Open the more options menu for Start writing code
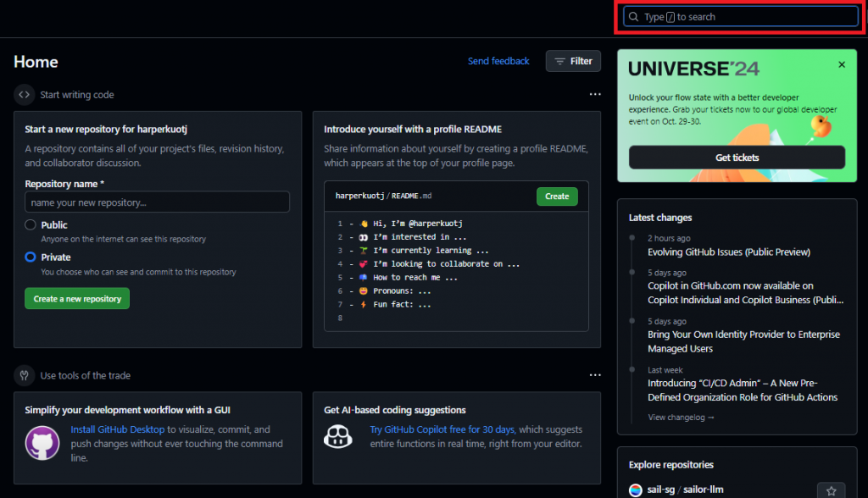Image resolution: width=868 pixels, height=498 pixels. tap(595, 95)
